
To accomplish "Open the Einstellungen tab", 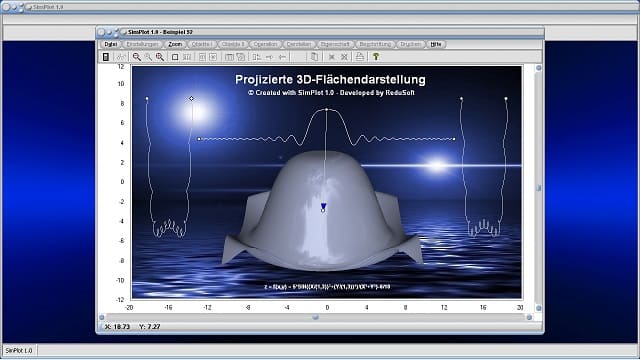I will click(142, 44).
